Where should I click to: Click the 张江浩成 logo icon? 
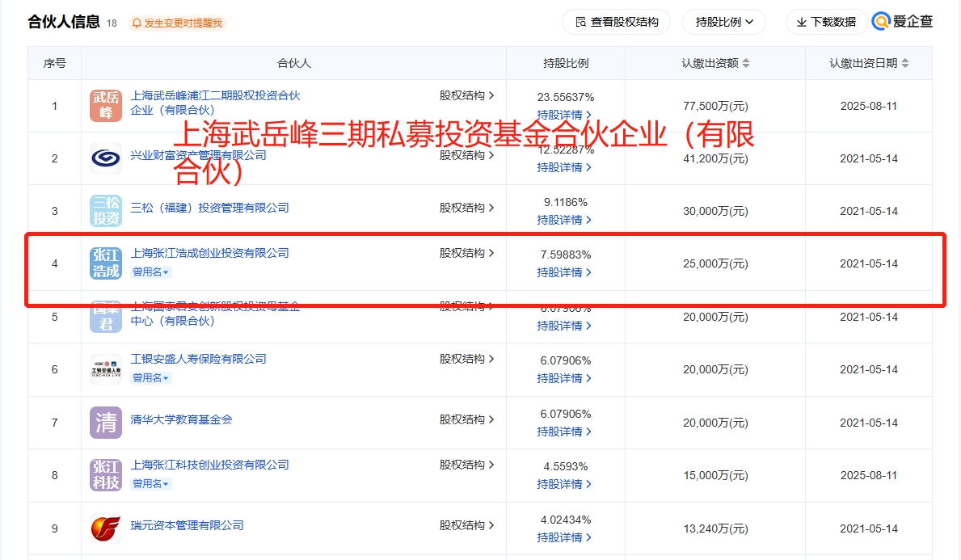click(x=105, y=263)
